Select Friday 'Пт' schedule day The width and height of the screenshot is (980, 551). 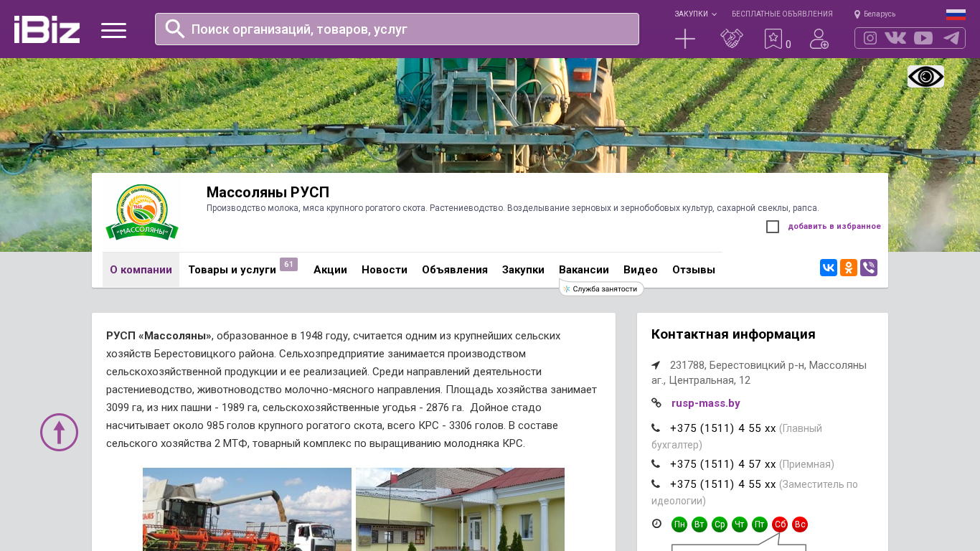pos(760,524)
